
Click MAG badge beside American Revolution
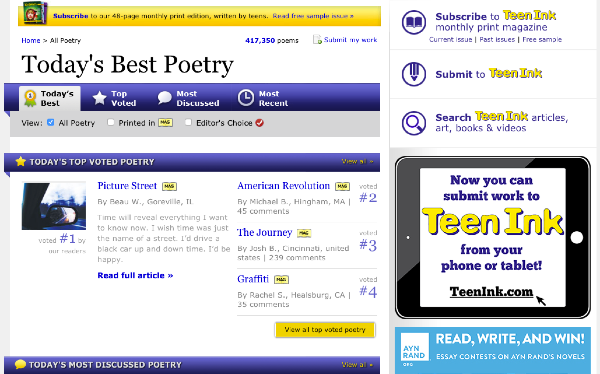[x=342, y=186]
